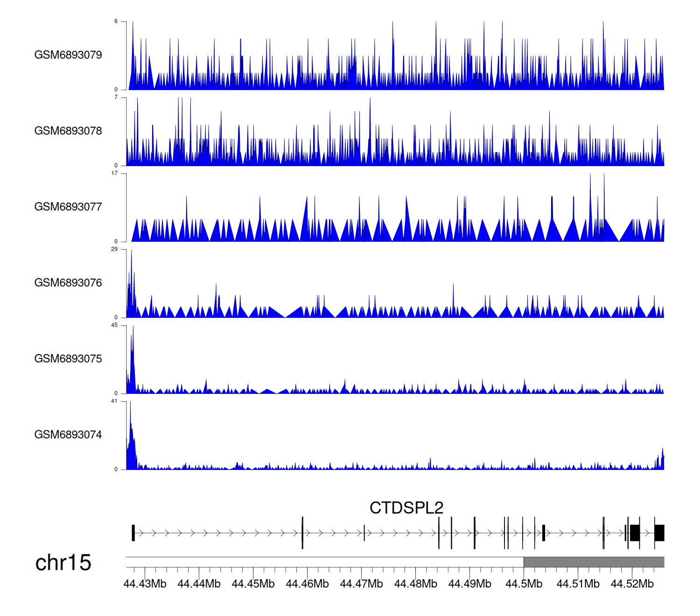Click the 44.48Mb axis tick label
Image resolution: width=700 pixels, height=616 pixels.
415,584
